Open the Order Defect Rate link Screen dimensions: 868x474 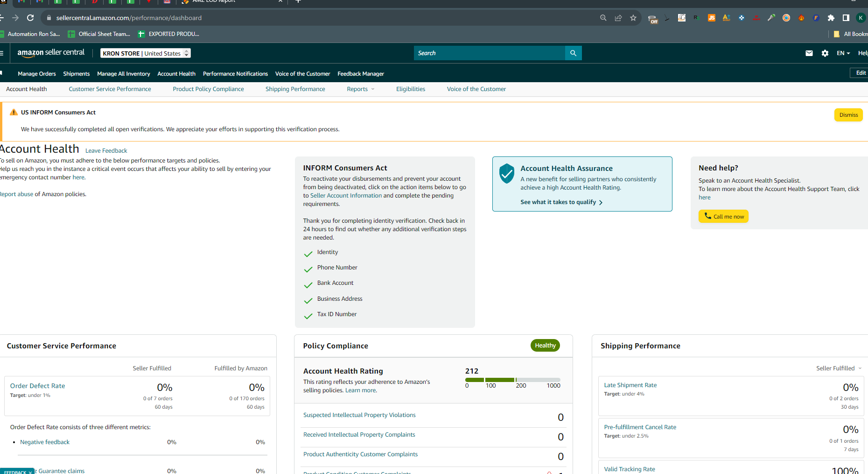pyautogui.click(x=38, y=386)
